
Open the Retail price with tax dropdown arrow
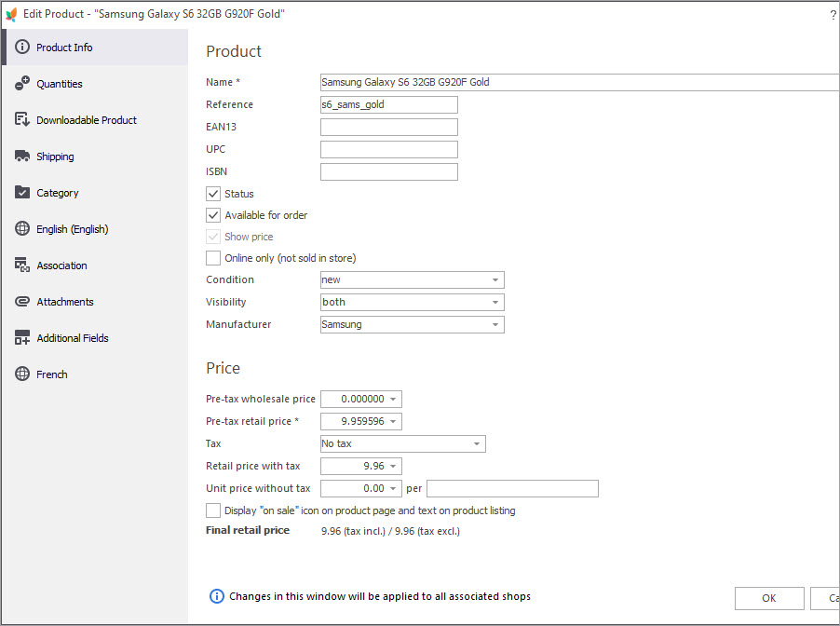[x=393, y=467]
